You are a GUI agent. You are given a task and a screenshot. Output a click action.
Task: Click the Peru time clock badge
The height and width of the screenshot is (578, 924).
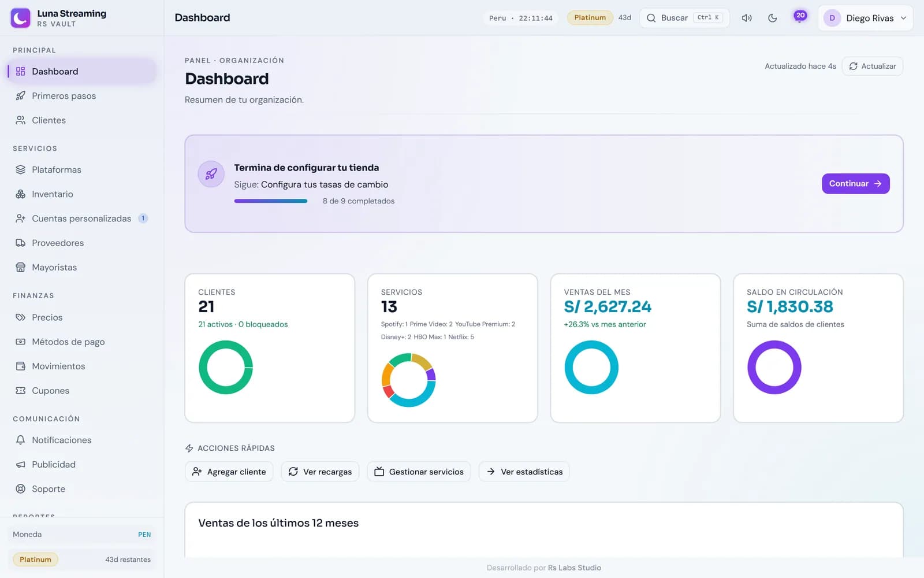point(520,18)
